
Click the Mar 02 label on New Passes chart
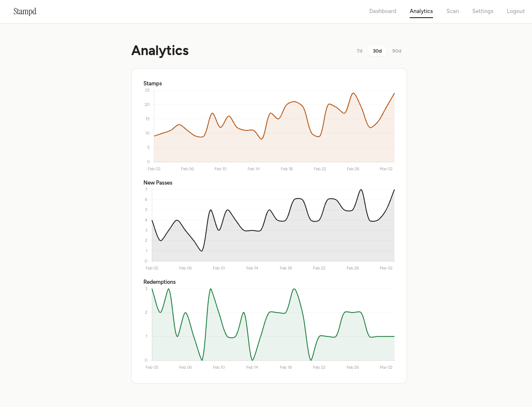[386, 268]
